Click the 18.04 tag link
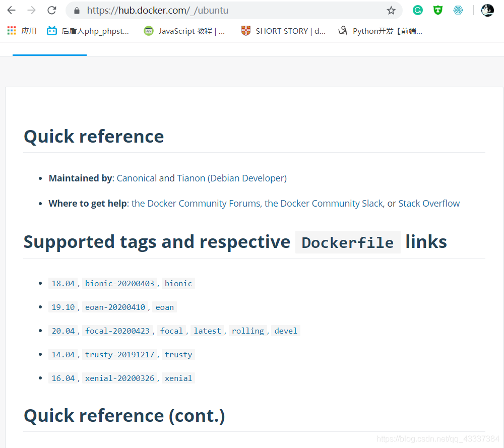 (63, 283)
